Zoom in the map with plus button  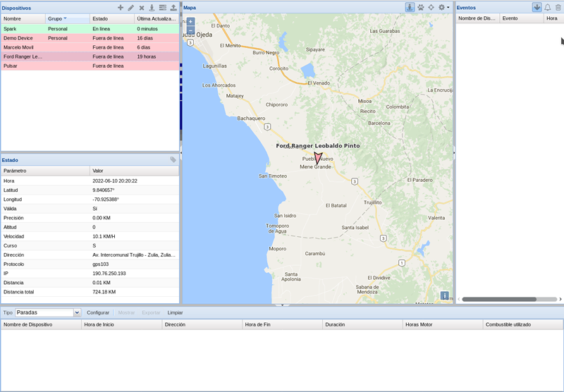coord(190,22)
